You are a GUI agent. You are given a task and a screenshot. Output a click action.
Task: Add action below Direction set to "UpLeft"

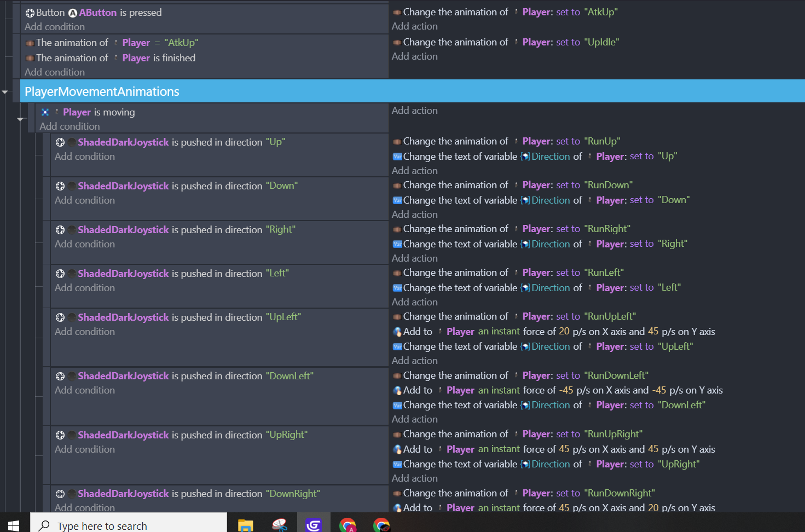coord(415,361)
